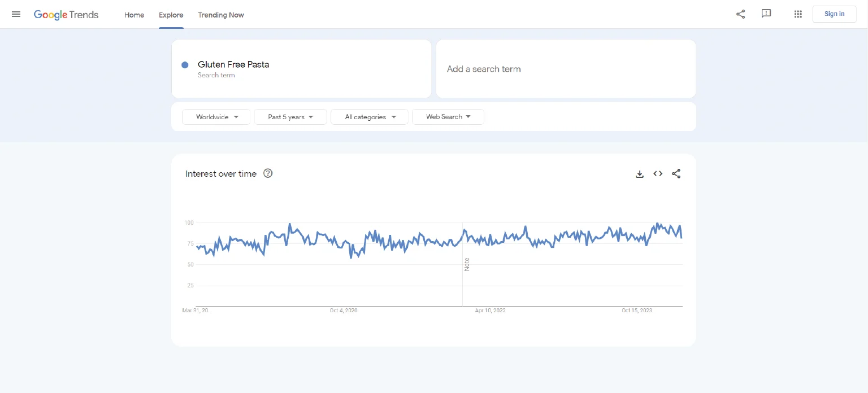Click the Add a search term field
Screen dimensions: 868x393
pos(565,69)
